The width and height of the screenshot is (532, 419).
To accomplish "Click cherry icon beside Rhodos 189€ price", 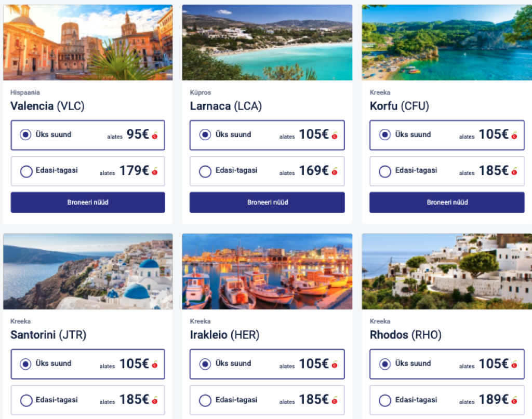I will pyautogui.click(x=514, y=400).
